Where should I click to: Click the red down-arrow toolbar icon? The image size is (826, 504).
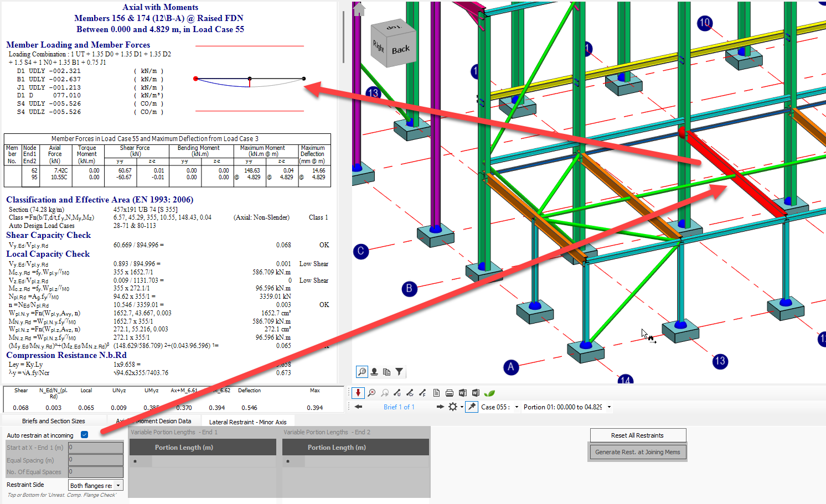pyautogui.click(x=358, y=393)
